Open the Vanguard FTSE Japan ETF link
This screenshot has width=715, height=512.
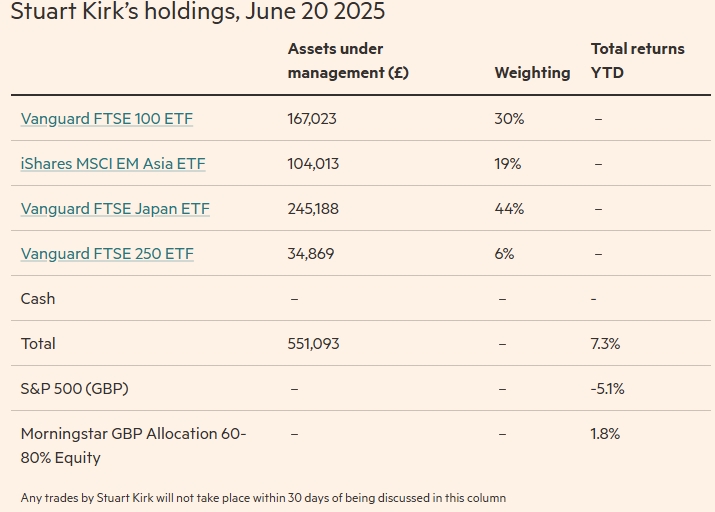click(115, 209)
